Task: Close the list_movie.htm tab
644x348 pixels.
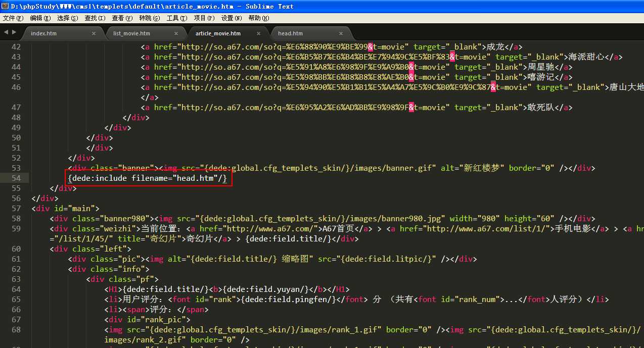Action: [x=176, y=33]
